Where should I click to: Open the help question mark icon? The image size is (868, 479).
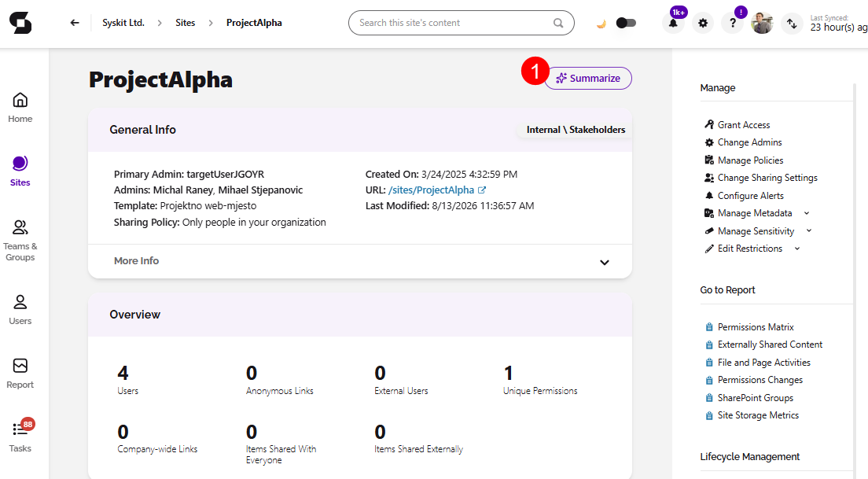[733, 24]
